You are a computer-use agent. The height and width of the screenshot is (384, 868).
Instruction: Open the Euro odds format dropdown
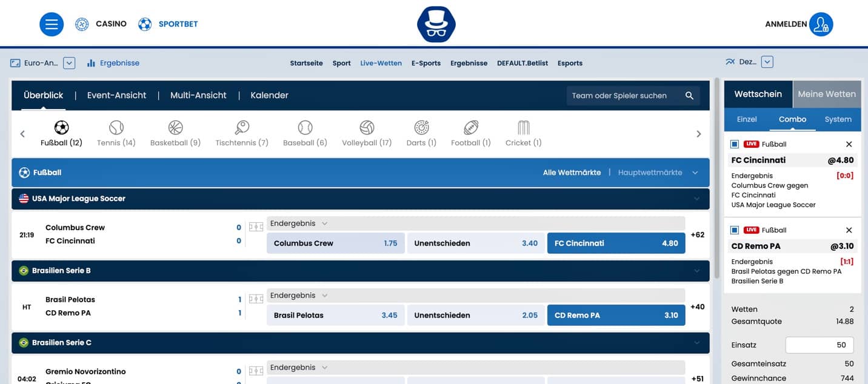[x=69, y=63]
